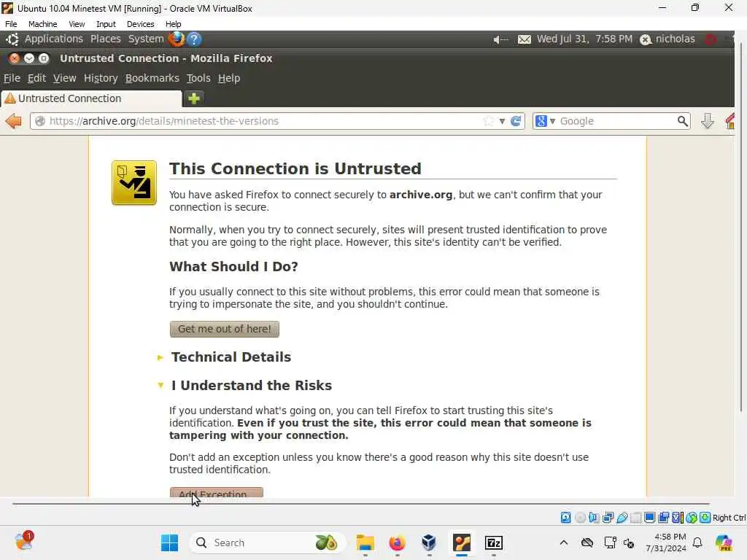The height and width of the screenshot is (560, 747).
Task: Open the help icon in the Ubuntu panel
Action: (194, 39)
